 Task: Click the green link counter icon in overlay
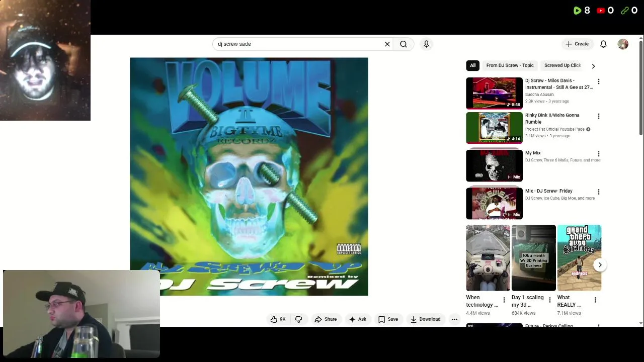(x=625, y=11)
